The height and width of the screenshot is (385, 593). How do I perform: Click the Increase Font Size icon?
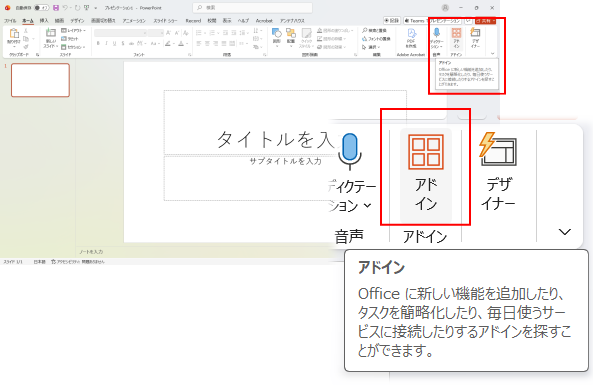[168, 33]
